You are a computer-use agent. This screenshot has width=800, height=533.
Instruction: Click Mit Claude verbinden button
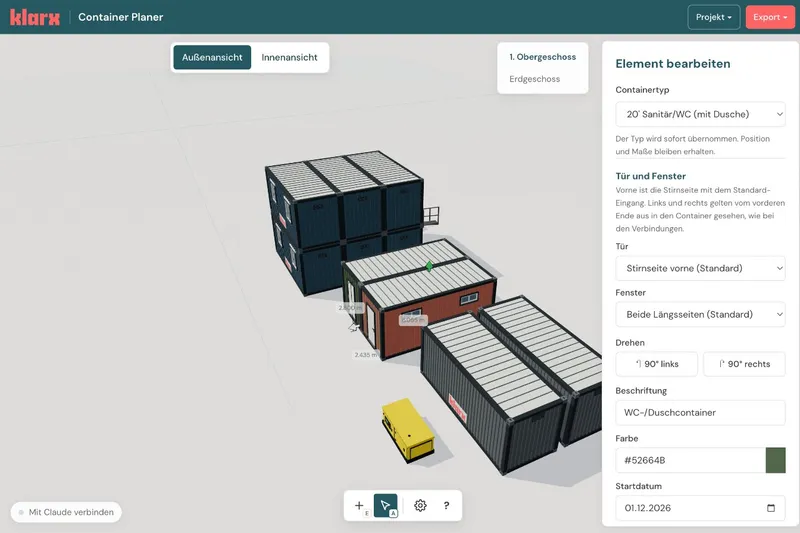pos(66,512)
